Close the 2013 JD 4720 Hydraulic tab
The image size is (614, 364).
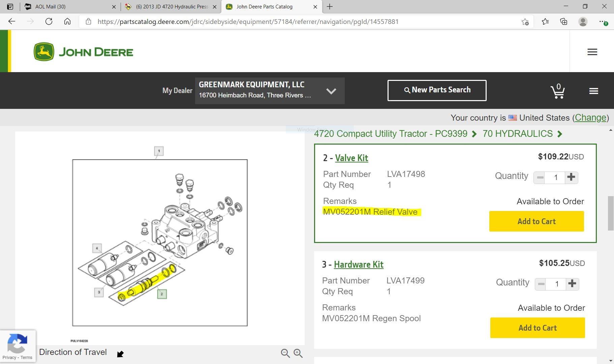point(215,7)
